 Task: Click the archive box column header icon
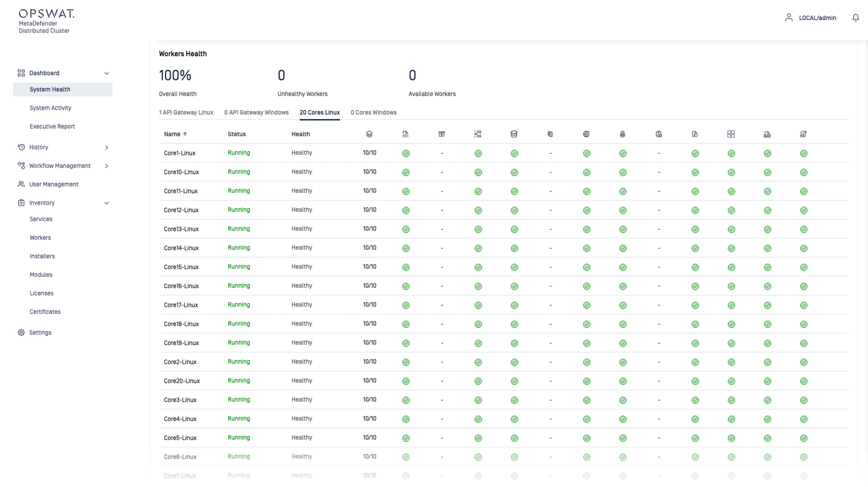pos(441,134)
